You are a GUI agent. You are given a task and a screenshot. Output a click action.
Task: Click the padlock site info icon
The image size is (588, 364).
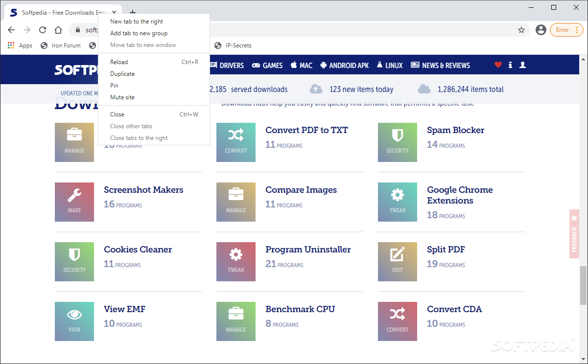tap(78, 30)
